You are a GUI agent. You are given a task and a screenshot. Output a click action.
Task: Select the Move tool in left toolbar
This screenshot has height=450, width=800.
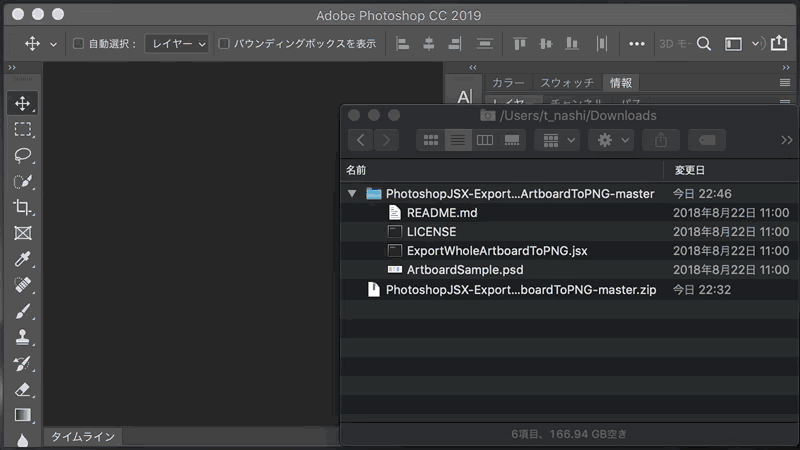click(x=22, y=104)
